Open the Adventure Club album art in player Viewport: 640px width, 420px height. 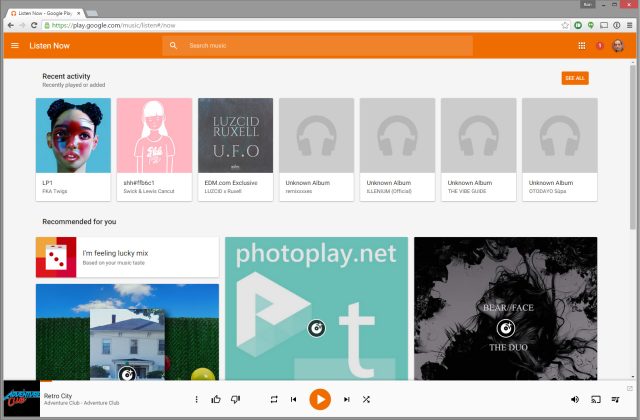(x=22, y=399)
